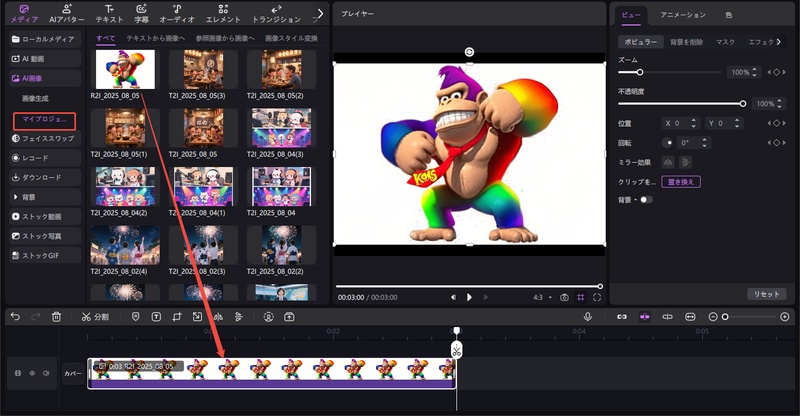Undo the last action in timeline toolbar
Viewport: 800px width, 416px height.
pyautogui.click(x=15, y=317)
